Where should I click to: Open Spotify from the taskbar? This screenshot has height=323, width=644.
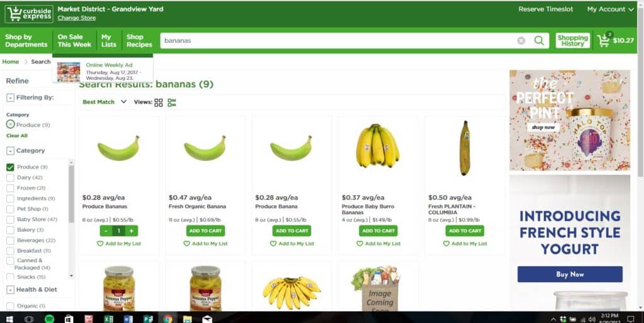pos(49,319)
